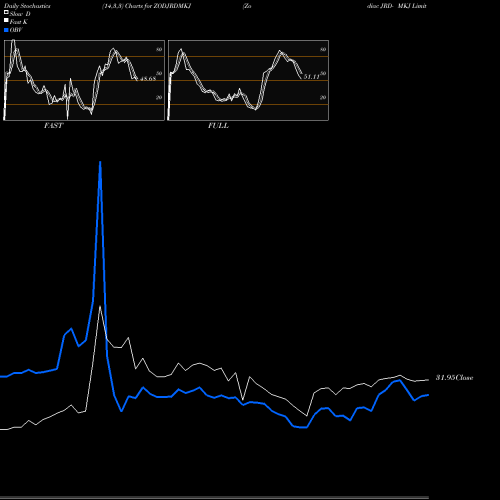This screenshot has width=500, height=500.
Task: Click the 80 axis label in FAST chart
Action: pos(159,49)
